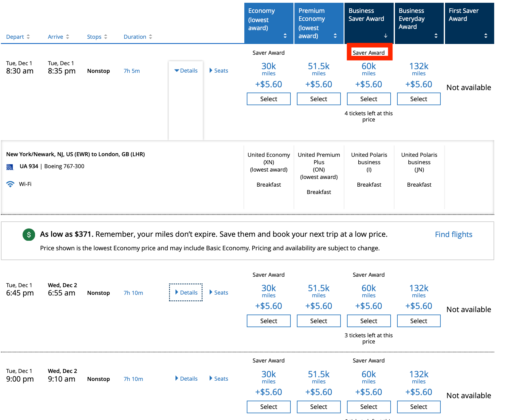Click United Polaris business (JN) fare text

tap(419, 162)
